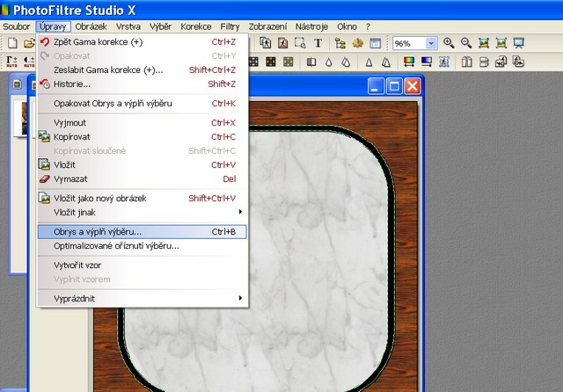Click the Open file folder icon
Screen dimensions: 563x392
tap(29, 43)
